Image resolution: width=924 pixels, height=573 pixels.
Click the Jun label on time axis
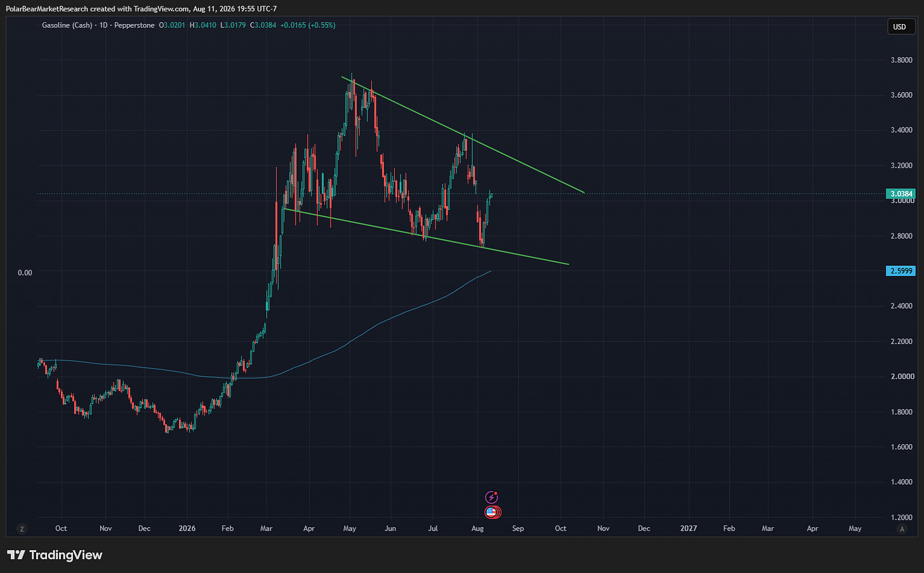click(390, 529)
